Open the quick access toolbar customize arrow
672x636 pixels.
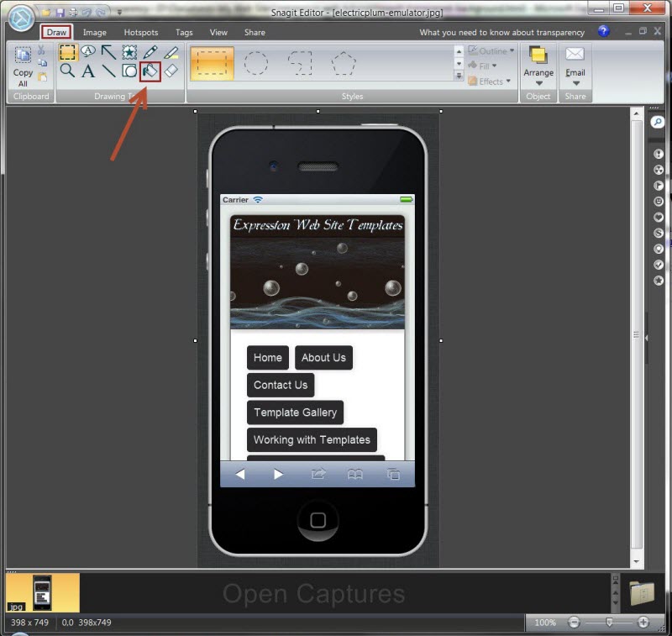coord(119,13)
